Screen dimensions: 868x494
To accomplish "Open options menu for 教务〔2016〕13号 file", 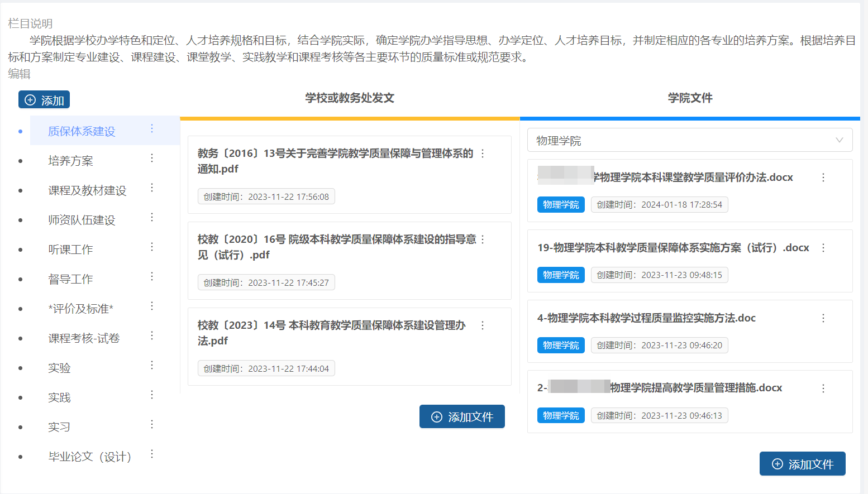I will [483, 154].
